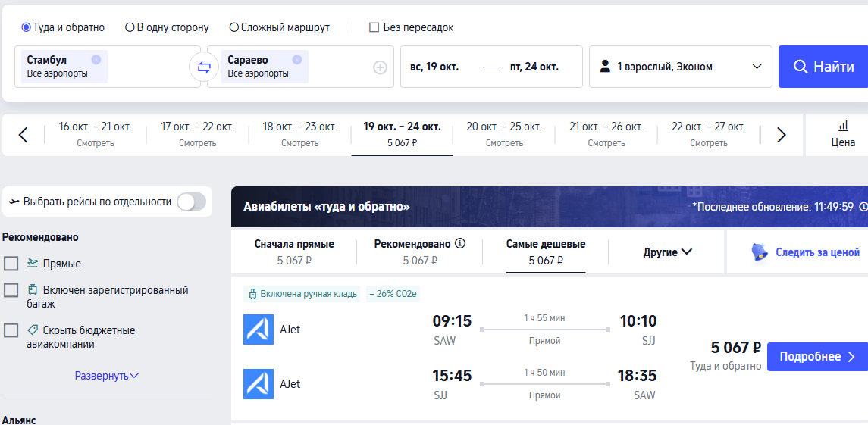Switch to Сначала прямые sorting tab
Screen dimensions: 868x425
pyautogui.click(x=294, y=252)
